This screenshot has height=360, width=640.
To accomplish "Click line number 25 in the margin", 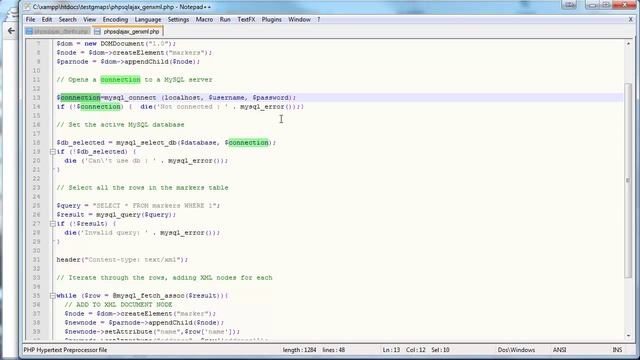I will [36, 206].
